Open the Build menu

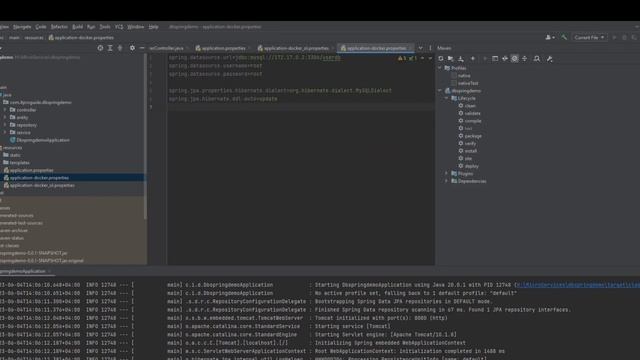pyautogui.click(x=78, y=27)
